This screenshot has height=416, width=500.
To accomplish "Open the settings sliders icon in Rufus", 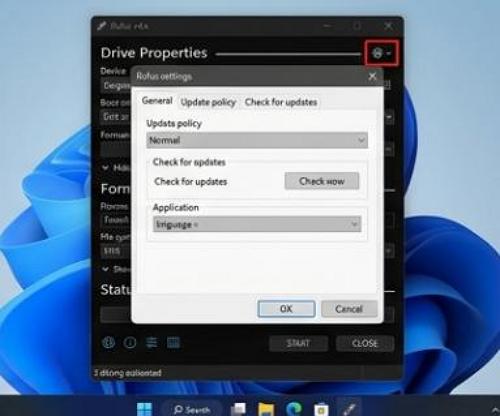I will click(152, 342).
